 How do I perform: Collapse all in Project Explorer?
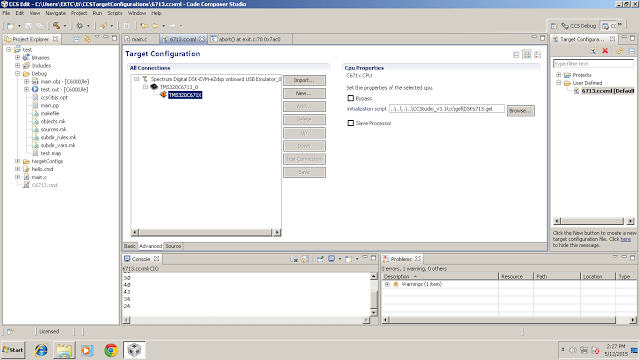pyautogui.click(x=76, y=39)
